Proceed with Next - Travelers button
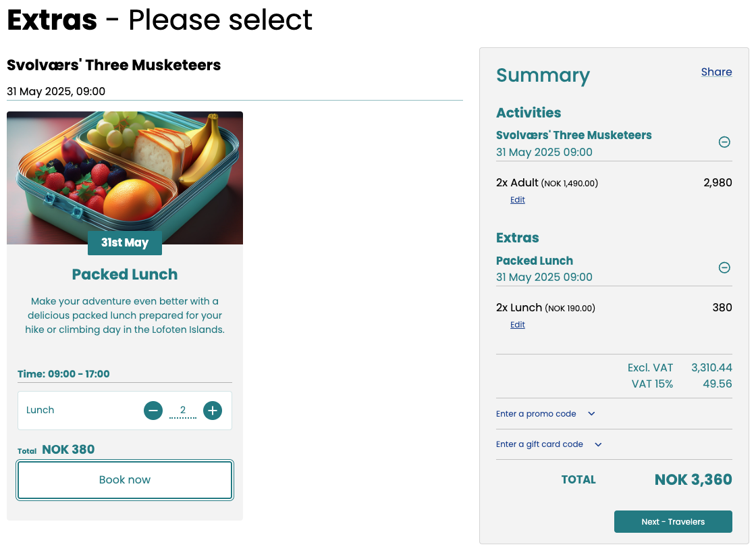The height and width of the screenshot is (551, 756). click(x=673, y=522)
